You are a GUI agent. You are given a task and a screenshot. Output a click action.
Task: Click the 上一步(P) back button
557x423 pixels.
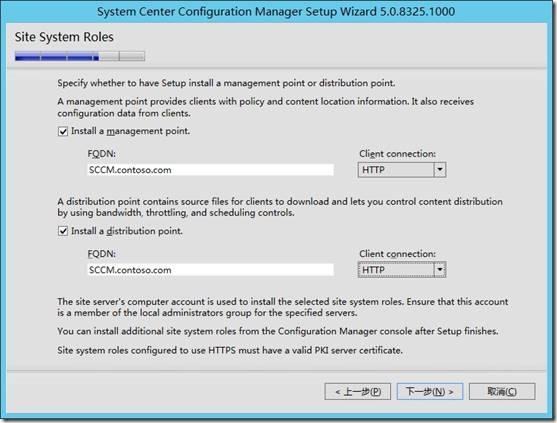(x=358, y=391)
